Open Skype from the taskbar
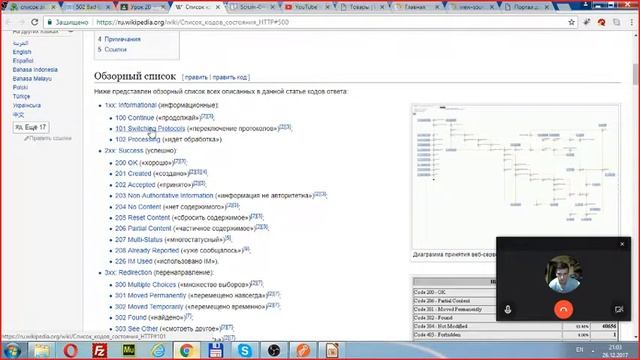Image resolution: width=640 pixels, height=360 pixels. 244,351
